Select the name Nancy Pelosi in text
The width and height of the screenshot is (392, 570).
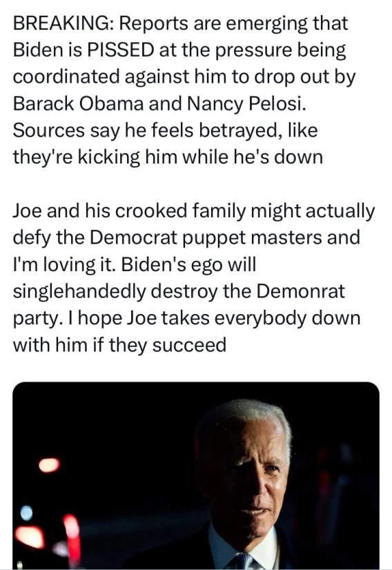coord(245,104)
